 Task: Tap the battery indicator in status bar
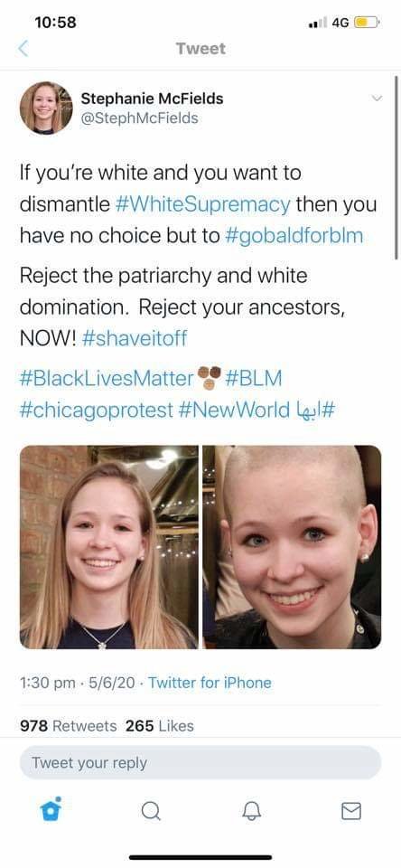(367, 23)
